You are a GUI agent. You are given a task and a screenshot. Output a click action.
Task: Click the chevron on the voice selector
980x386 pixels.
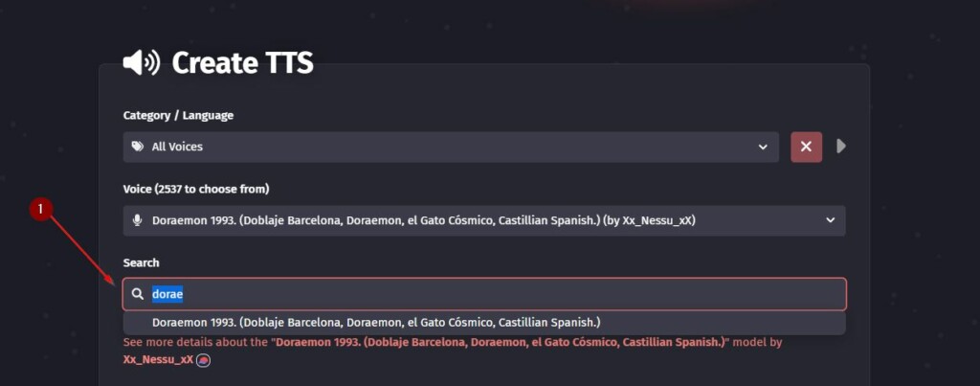(830, 220)
